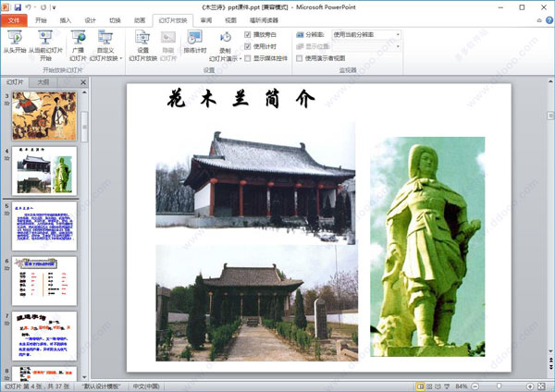Enable Use Presenter View checkbox (使用演示者视图)
Image resolution: width=555 pixels, height=392 pixels.
(300, 58)
